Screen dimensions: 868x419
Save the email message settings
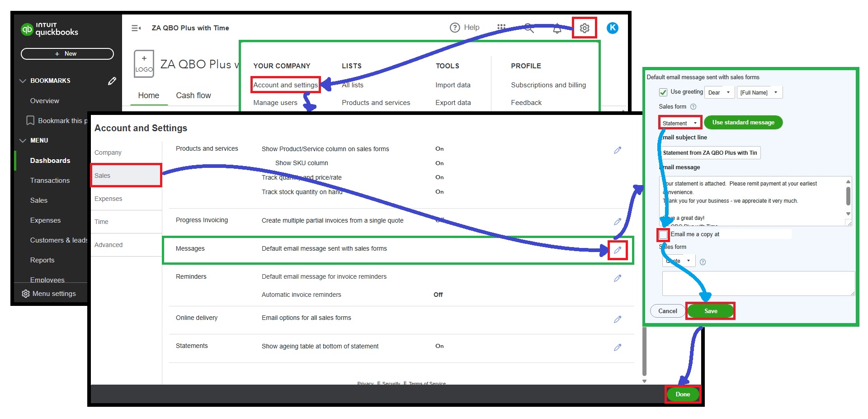coord(711,311)
